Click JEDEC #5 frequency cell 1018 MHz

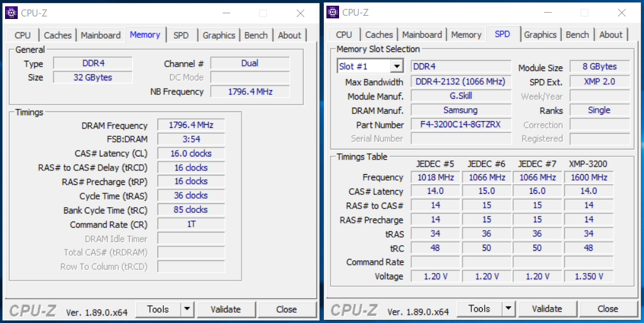point(435,177)
